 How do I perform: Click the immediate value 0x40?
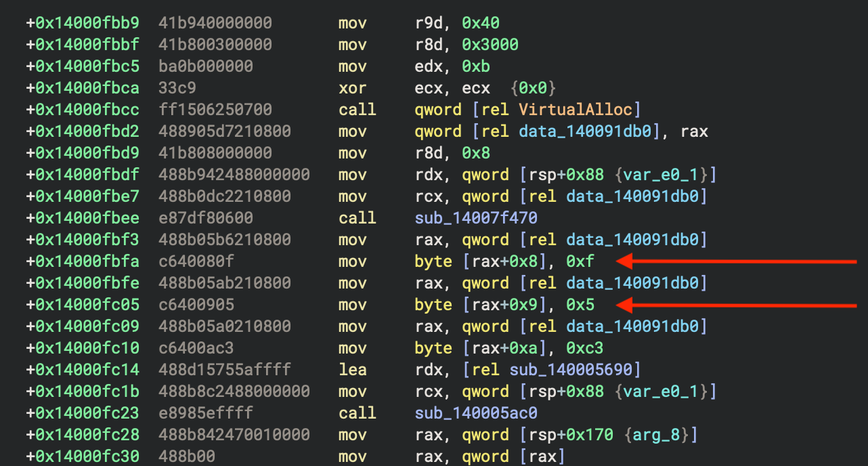pos(481,23)
